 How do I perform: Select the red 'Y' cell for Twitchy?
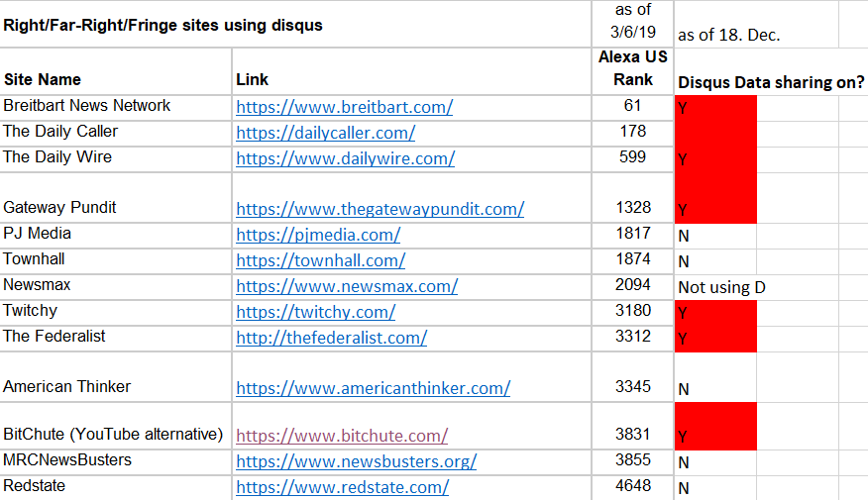click(x=715, y=313)
